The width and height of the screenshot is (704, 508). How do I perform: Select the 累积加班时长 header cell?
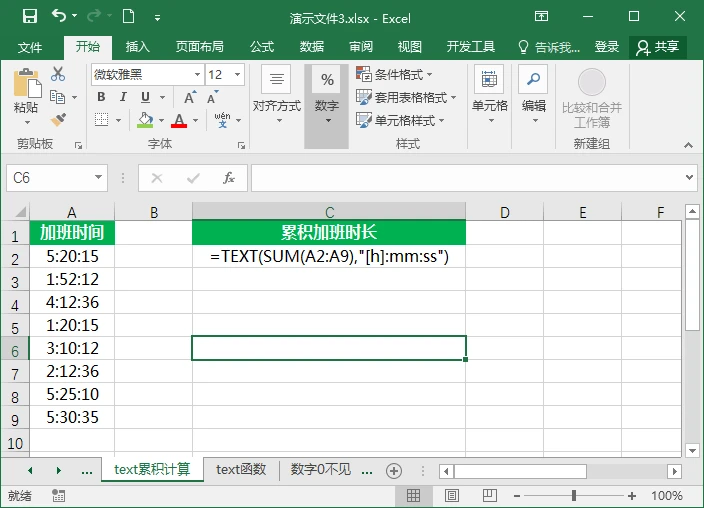pyautogui.click(x=329, y=233)
